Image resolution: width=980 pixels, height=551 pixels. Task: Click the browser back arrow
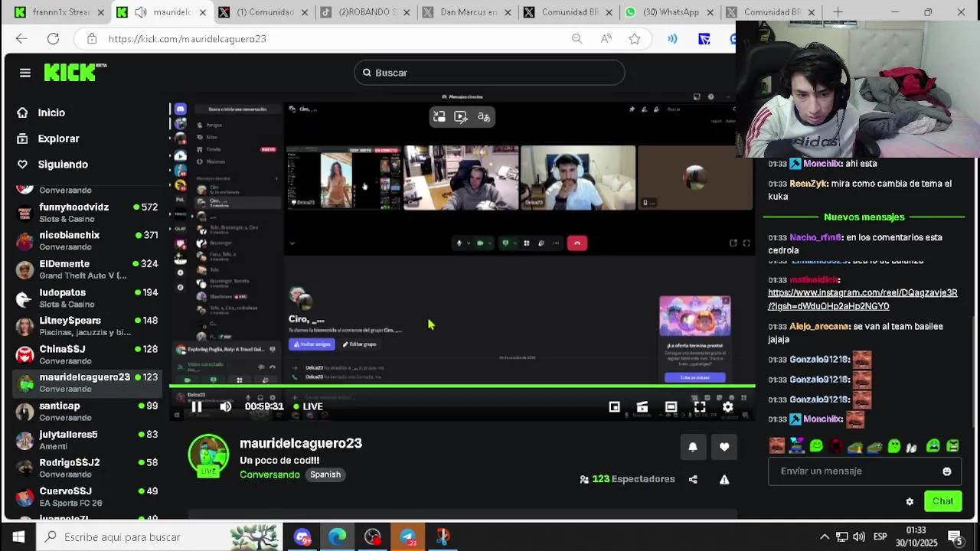[21, 39]
